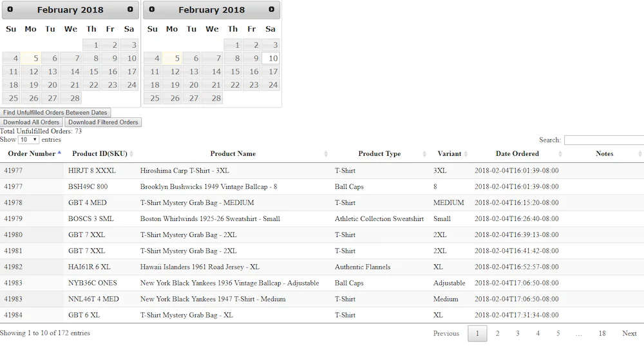The image size is (644, 355).
Task: Go to previous month in right calendar
Action: 152,10
